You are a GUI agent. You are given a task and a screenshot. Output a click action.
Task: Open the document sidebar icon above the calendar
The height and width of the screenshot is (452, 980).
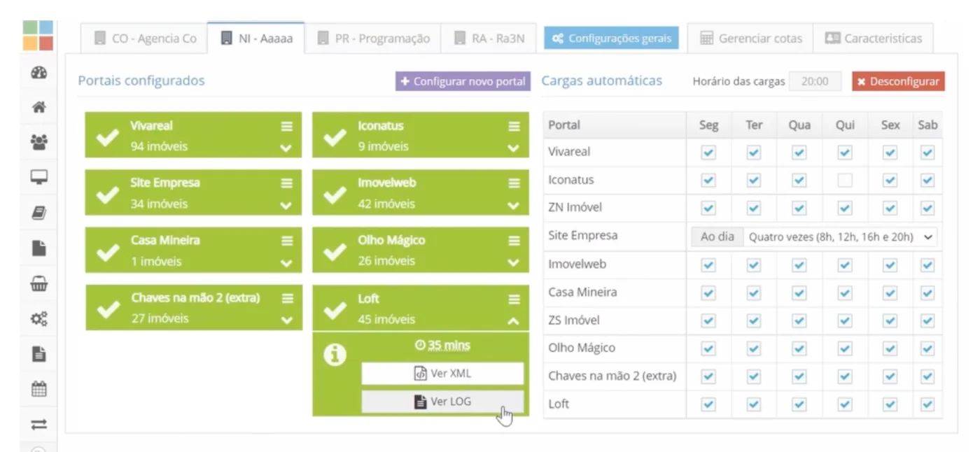[39, 354]
